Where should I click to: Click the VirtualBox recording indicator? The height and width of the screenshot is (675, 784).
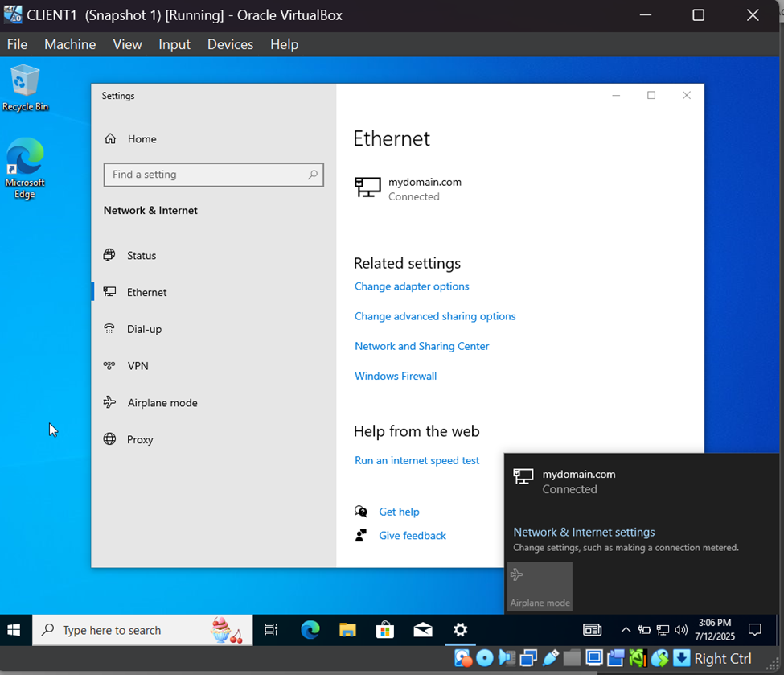tap(616, 658)
